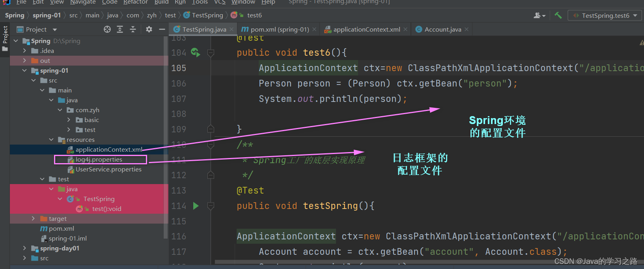This screenshot has height=269, width=644.
Task: Close the pom.xml (spring-01) tab
Action: 314,29
